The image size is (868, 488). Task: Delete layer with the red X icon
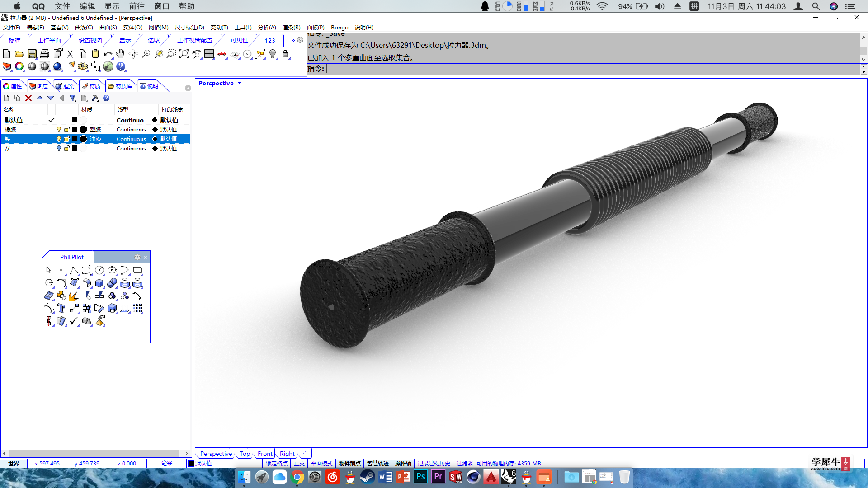[28, 98]
